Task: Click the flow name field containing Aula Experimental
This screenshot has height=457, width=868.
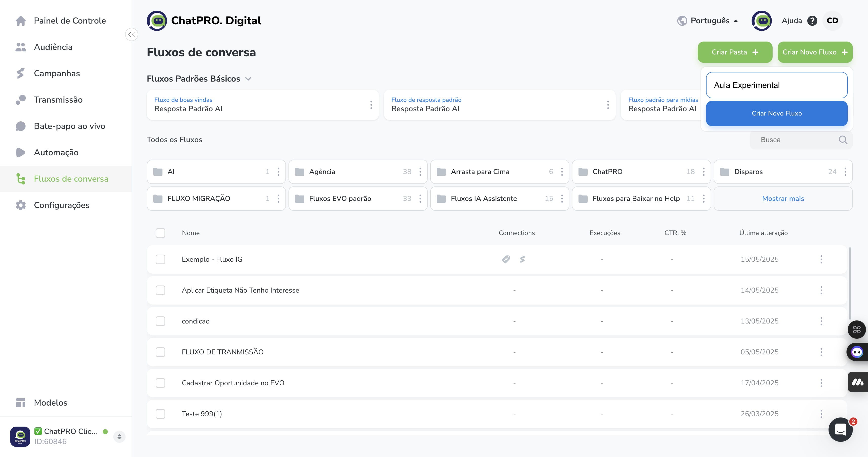Action: tap(777, 85)
